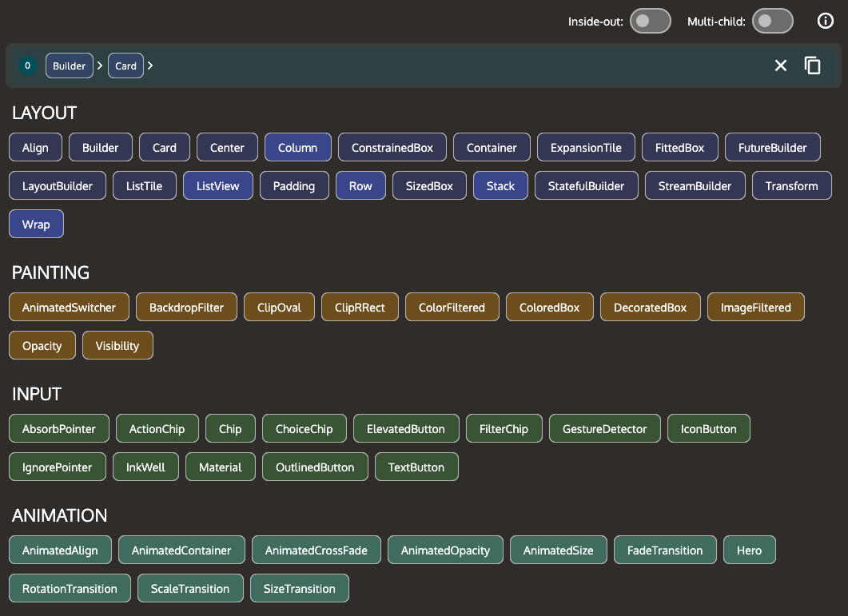The width and height of the screenshot is (848, 616).
Task: Click the chevron between Builder and Card
Action: (100, 66)
